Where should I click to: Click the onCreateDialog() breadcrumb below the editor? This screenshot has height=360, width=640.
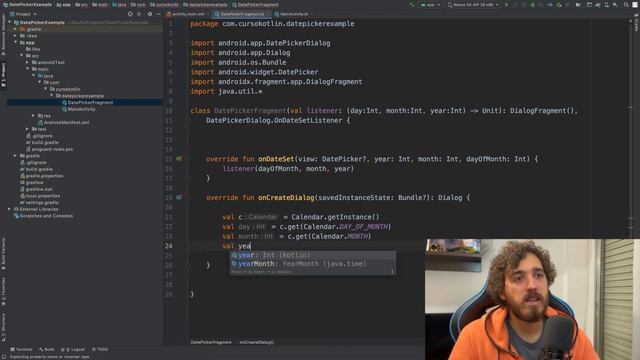257,342
